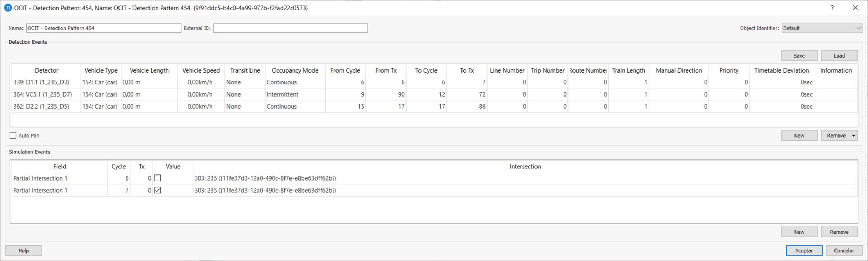Click Priority column header
Screen dimensions: 868x261
[729, 70]
